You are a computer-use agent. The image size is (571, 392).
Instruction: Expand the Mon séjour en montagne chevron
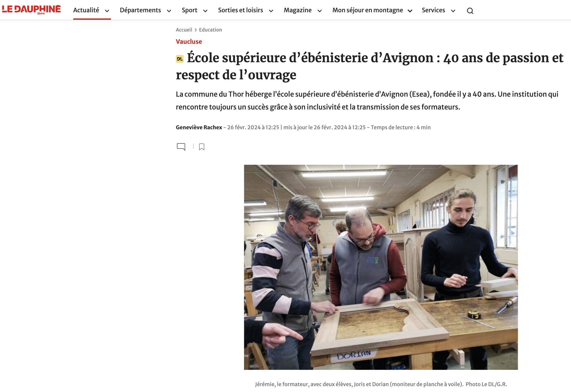tap(410, 11)
